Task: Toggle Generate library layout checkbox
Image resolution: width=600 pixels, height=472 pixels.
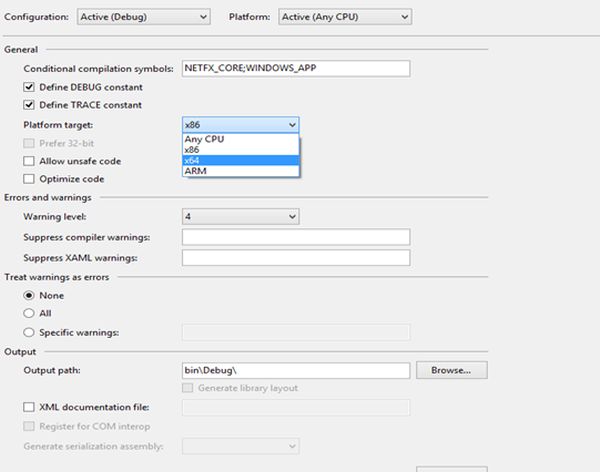Action: [188, 388]
